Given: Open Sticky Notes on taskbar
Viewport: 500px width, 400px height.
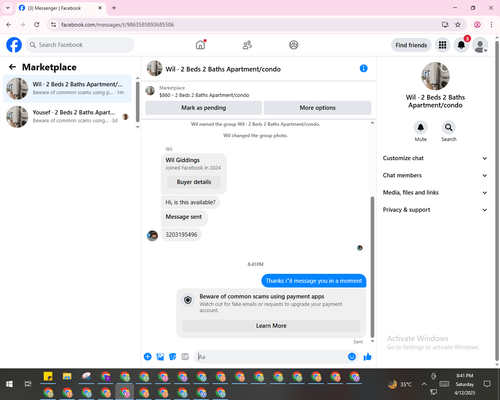Looking at the screenshot, I should [x=48, y=377].
